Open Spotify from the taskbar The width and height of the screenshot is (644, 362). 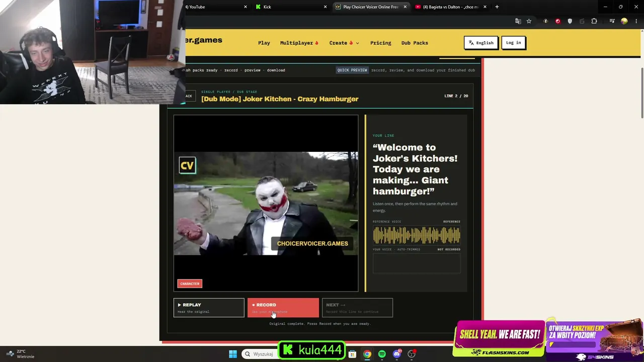coord(382,354)
